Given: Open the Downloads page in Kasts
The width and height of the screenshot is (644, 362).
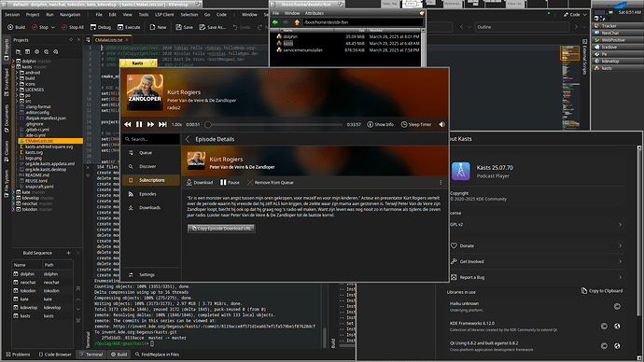Looking at the screenshot, I should [x=150, y=208].
